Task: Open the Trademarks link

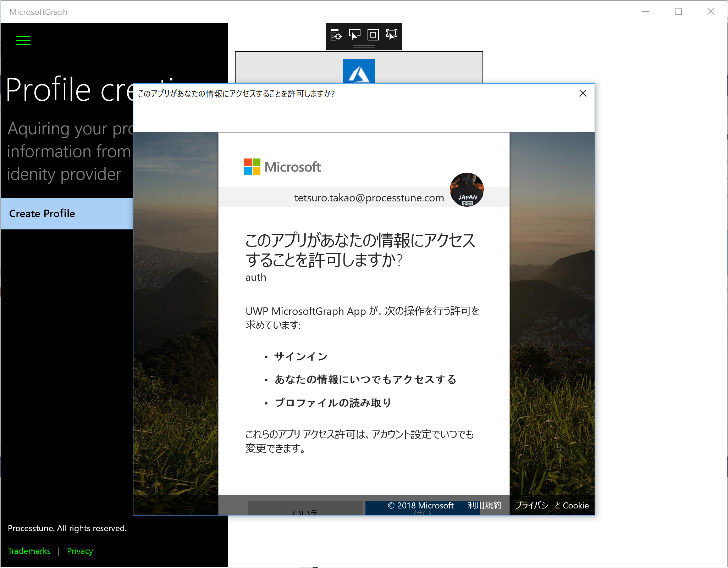Action: (29, 551)
